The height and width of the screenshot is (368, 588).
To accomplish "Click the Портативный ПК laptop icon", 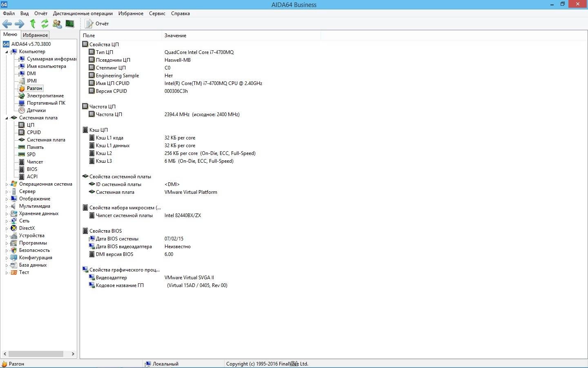I will (22, 103).
